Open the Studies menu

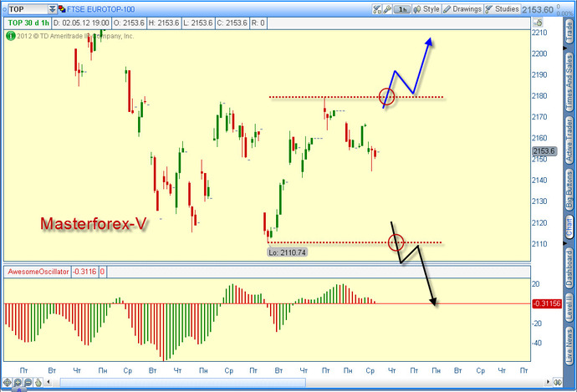502,9
